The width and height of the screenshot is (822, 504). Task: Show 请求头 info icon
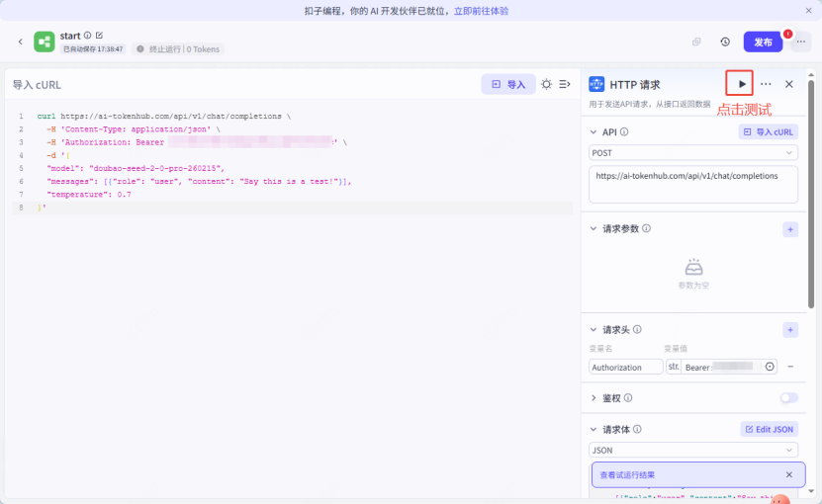coord(637,329)
